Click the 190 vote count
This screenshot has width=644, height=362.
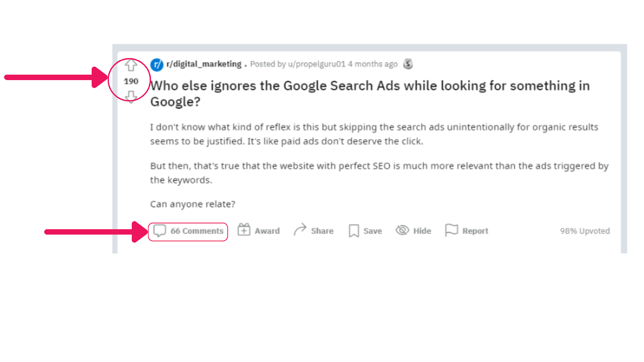[x=131, y=81]
